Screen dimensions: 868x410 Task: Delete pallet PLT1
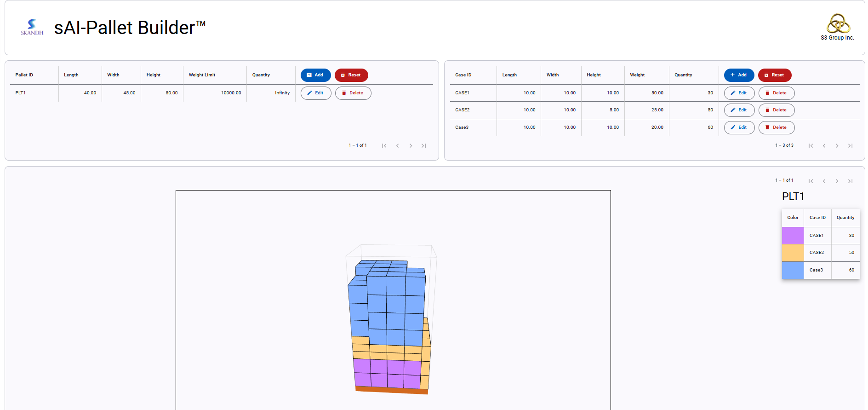pos(353,93)
